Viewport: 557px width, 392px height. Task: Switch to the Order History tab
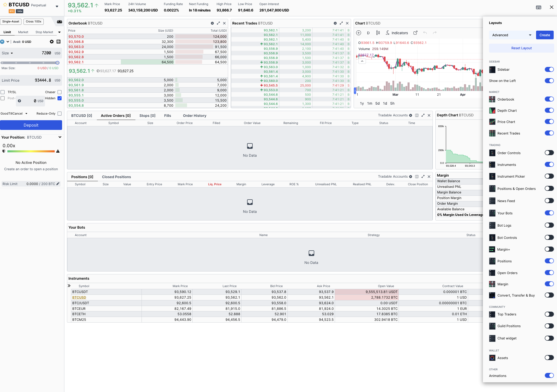point(195,116)
